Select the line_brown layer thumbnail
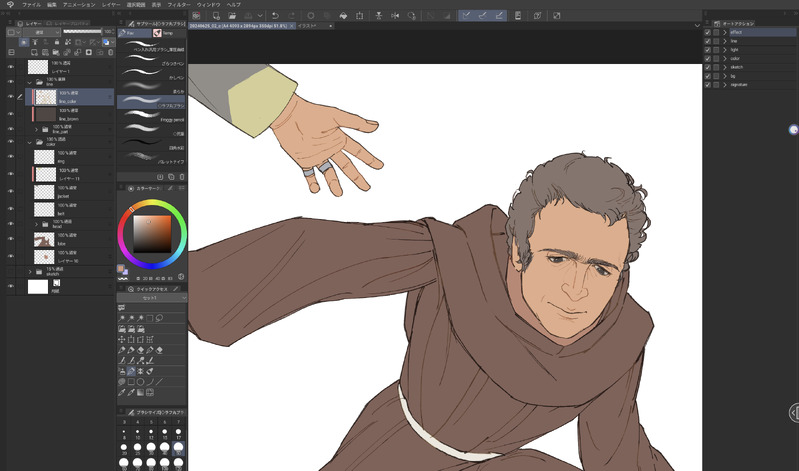The image size is (799, 471). [x=44, y=114]
